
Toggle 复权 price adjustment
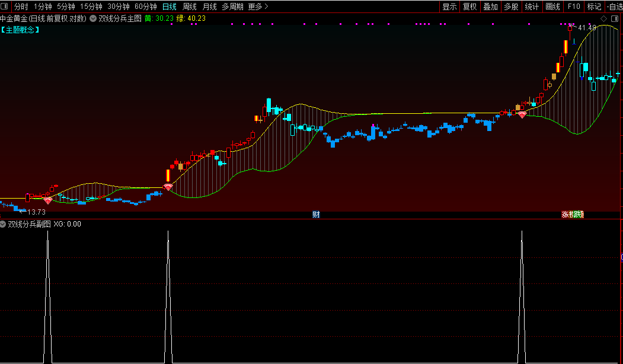click(469, 7)
